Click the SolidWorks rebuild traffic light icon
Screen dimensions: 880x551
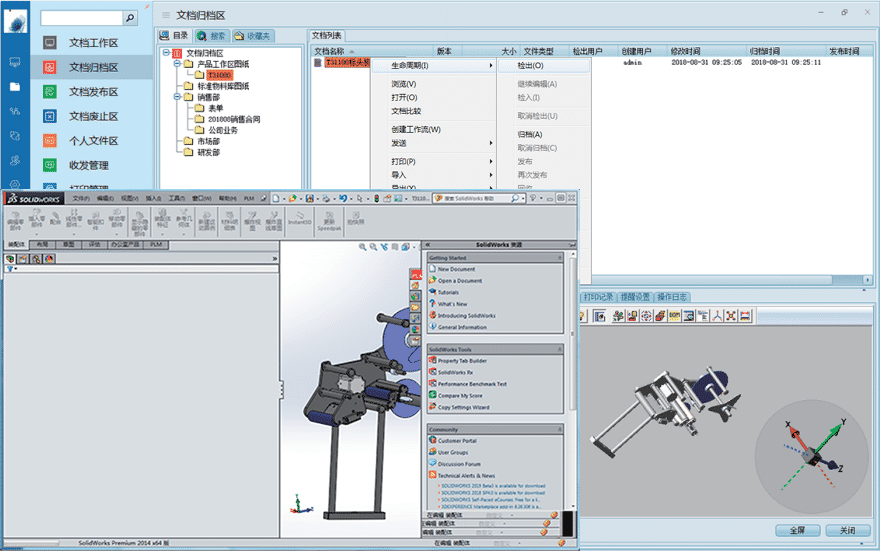coord(377,199)
